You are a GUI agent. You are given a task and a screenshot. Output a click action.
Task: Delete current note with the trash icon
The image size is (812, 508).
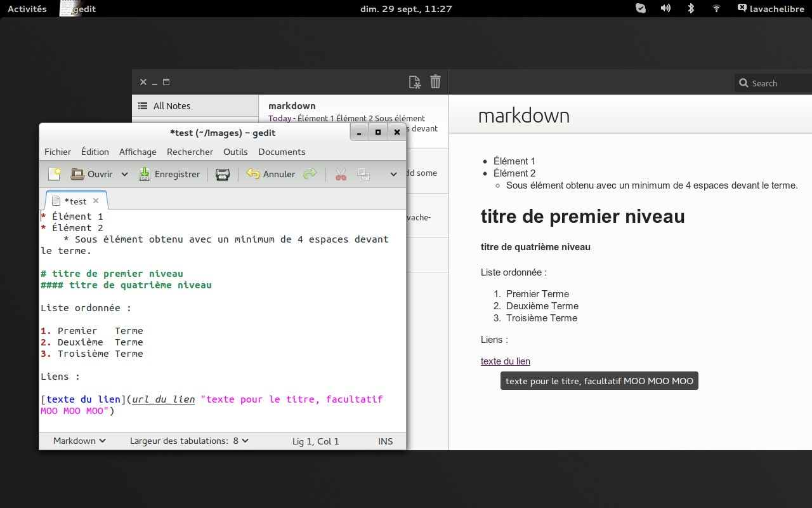click(x=435, y=81)
